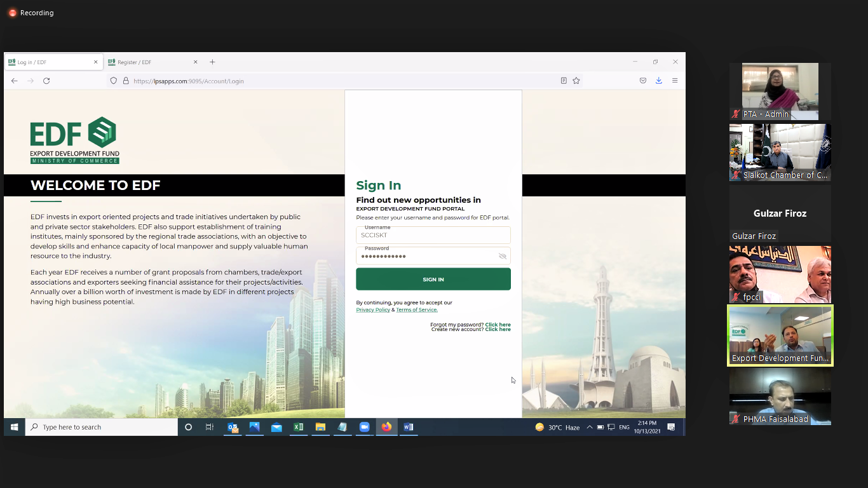The height and width of the screenshot is (488, 868).
Task: Click the taskbar search box
Action: click(102, 427)
